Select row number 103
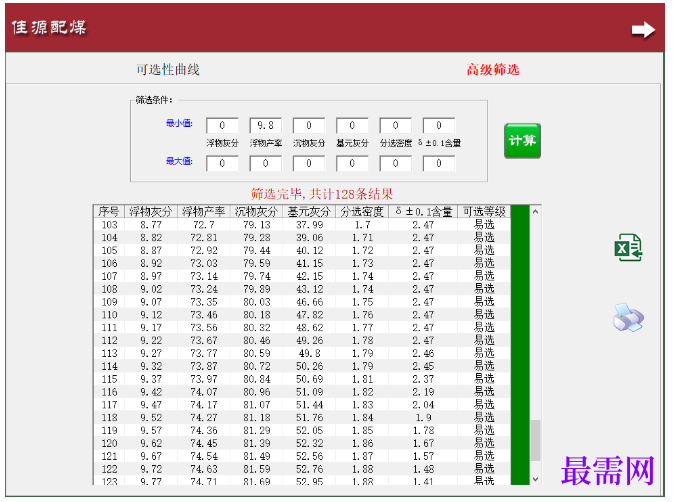Screen dimensions: 673x502 (x=109, y=224)
